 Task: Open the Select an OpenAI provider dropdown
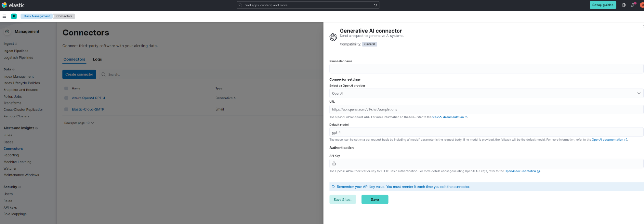click(486, 93)
